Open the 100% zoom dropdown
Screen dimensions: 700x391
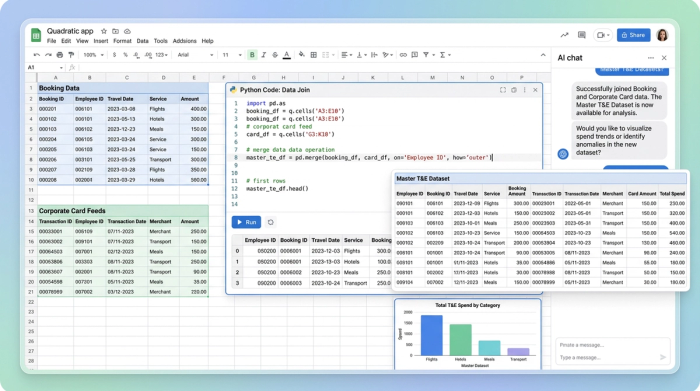(93, 55)
